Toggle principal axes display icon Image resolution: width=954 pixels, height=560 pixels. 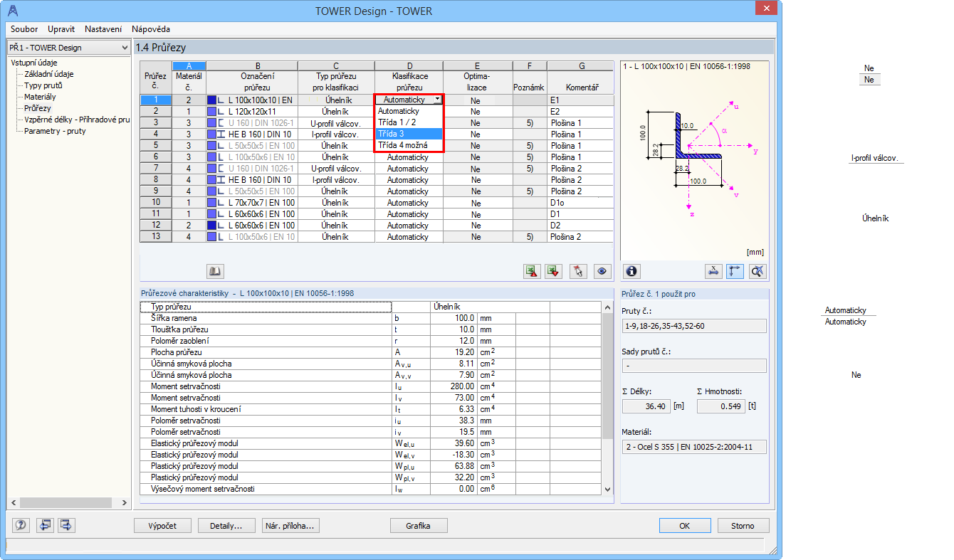(735, 270)
